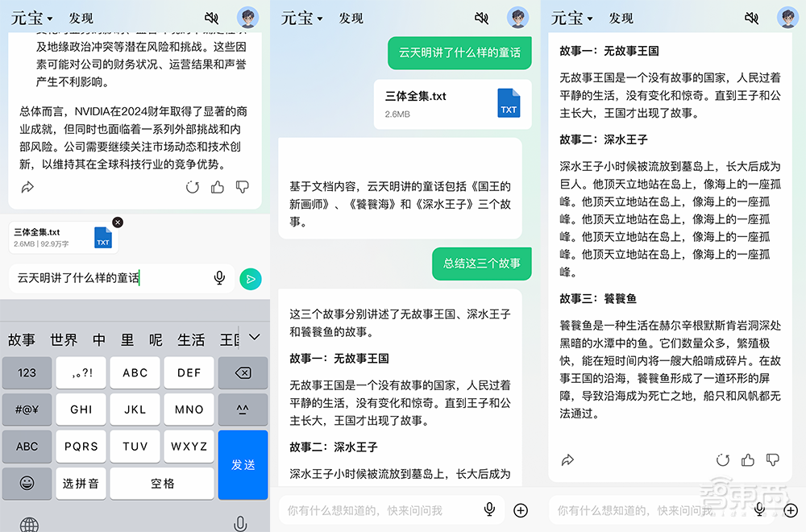
Task: Regenerate the AI response with refresh icon
Action: click(723, 459)
